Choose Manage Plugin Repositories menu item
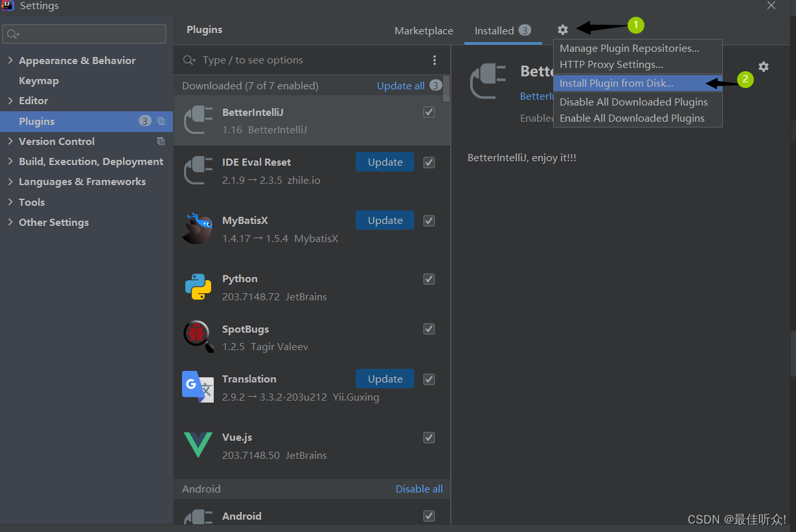Screen dimensions: 796x532 pos(637,49)
